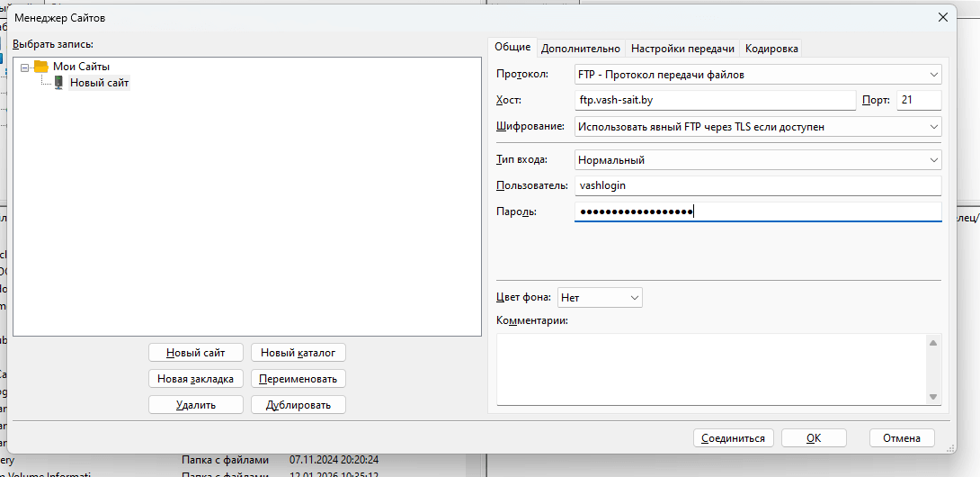Image resolution: width=980 pixels, height=477 pixels.
Task: Confirm with the OK button
Action: coord(814,438)
